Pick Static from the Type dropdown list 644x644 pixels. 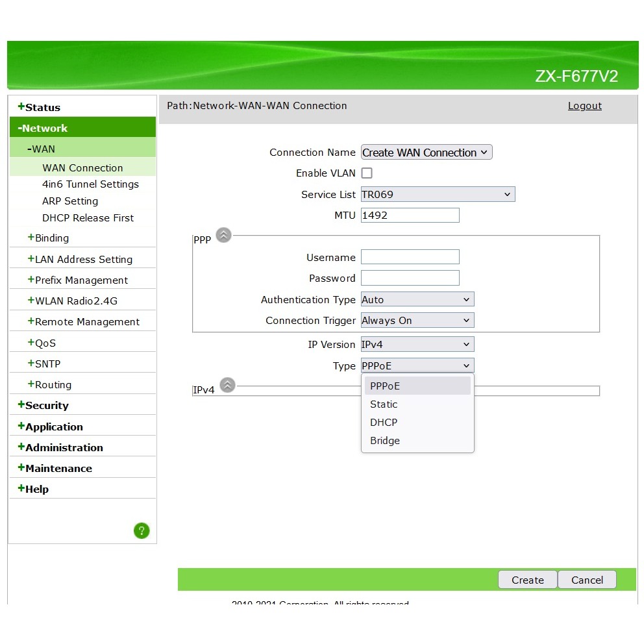[384, 404]
